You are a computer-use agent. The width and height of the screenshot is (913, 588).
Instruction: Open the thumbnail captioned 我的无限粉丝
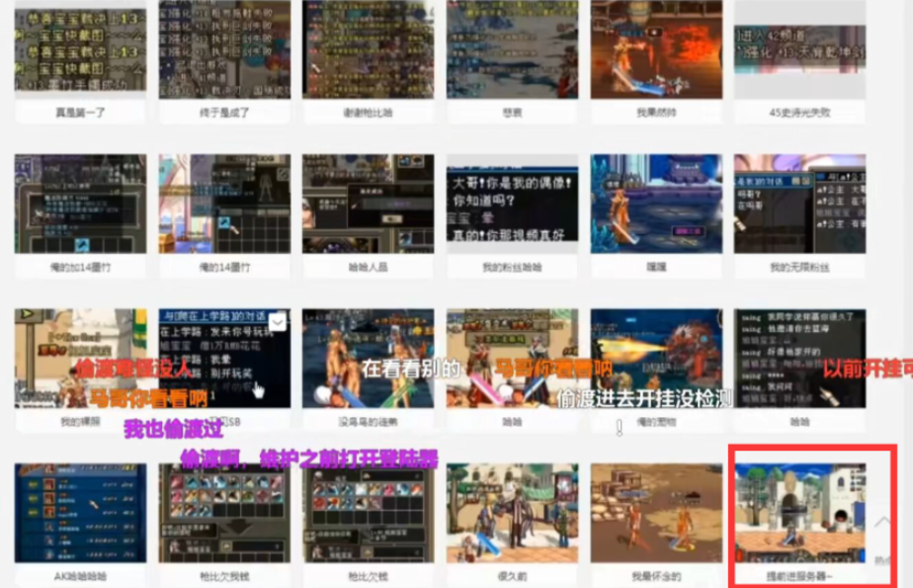799,204
